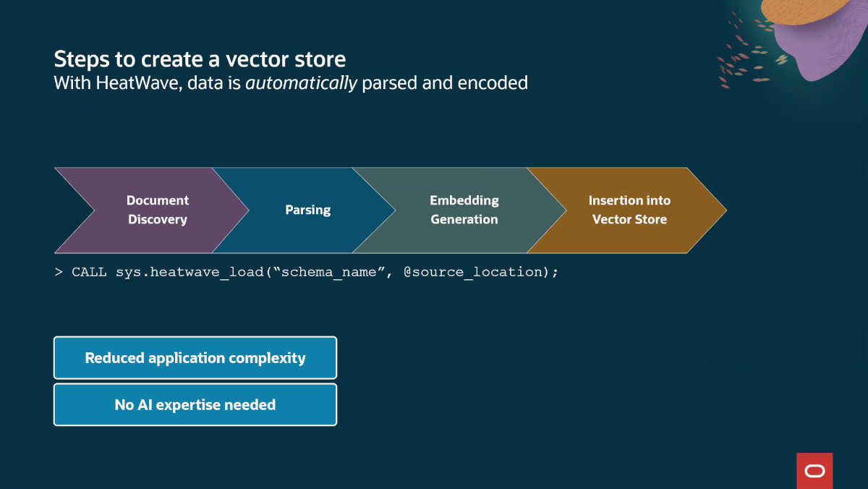The image size is (868, 489).
Task: Click the words parsed and encoded
Action: pos(445,83)
